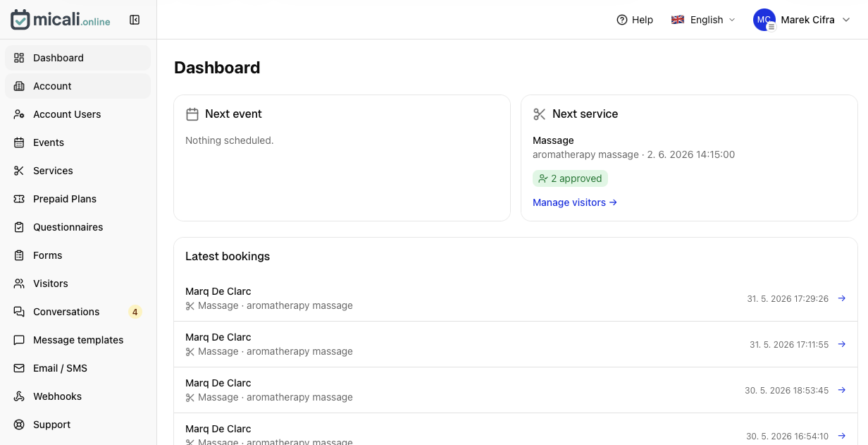Open Message templates page
Image resolution: width=868 pixels, height=445 pixels.
[77, 340]
